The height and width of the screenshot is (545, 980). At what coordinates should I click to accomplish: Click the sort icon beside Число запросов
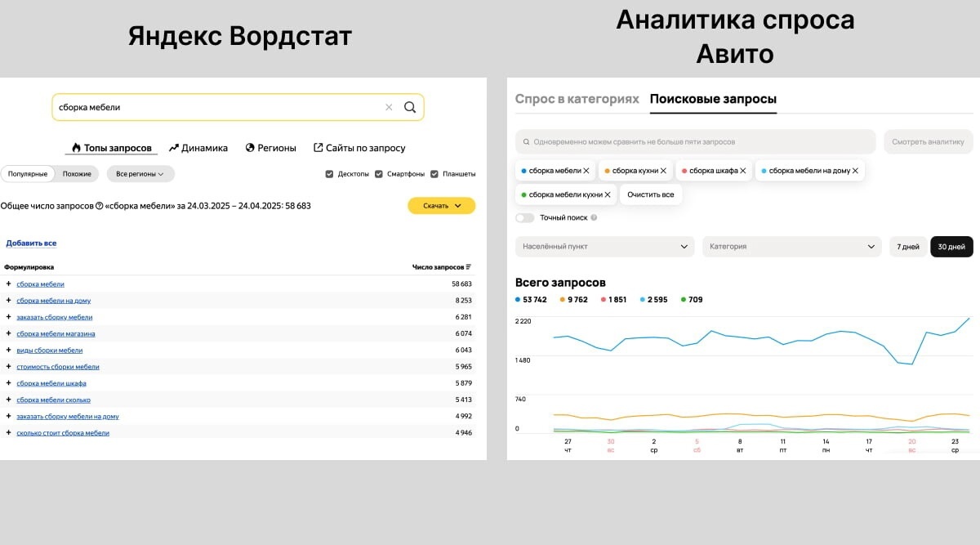469,267
